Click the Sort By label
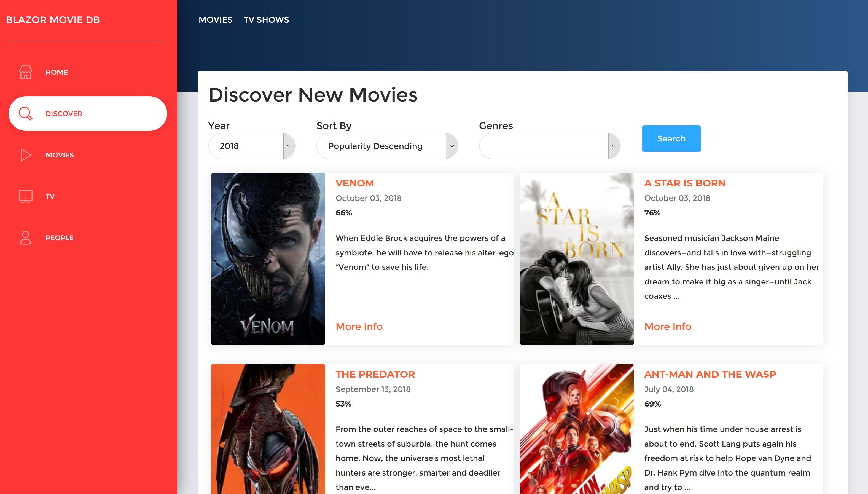 click(334, 126)
